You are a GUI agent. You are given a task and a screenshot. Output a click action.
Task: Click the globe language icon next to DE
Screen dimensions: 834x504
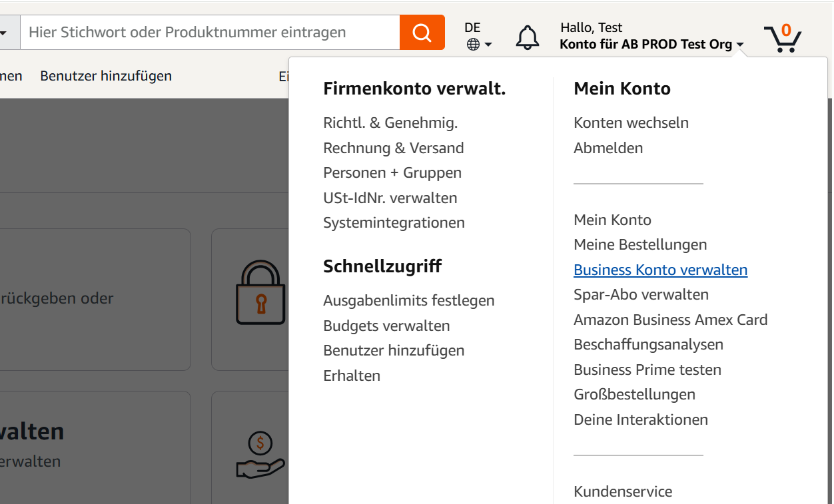pyautogui.click(x=472, y=44)
